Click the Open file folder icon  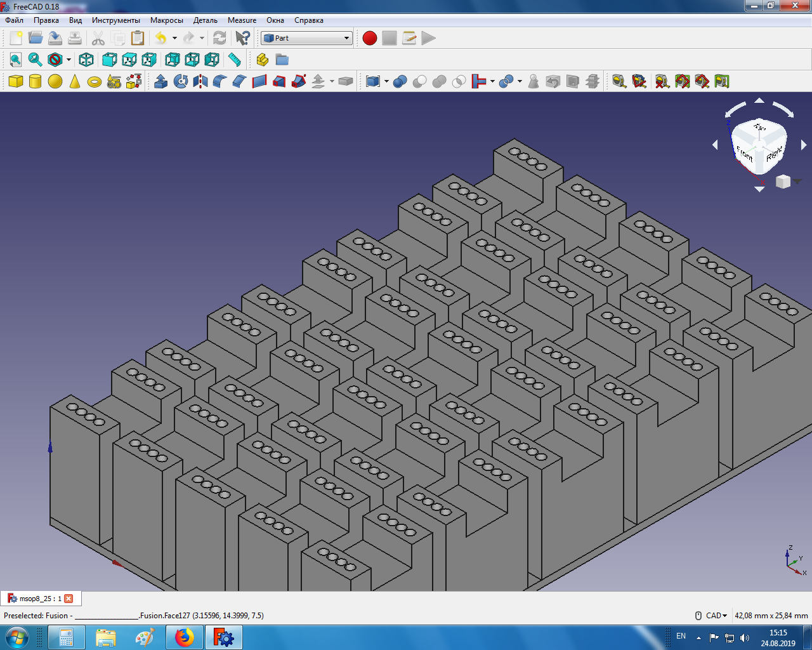[36, 38]
